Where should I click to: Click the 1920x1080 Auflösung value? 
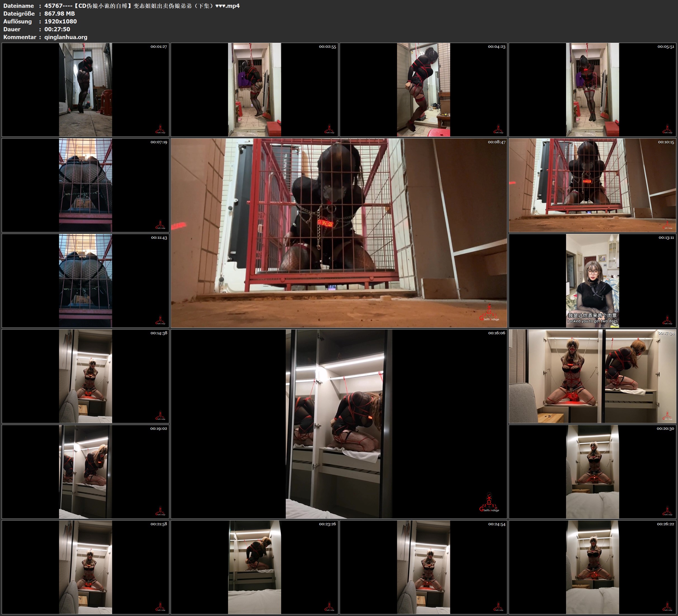[x=61, y=21]
